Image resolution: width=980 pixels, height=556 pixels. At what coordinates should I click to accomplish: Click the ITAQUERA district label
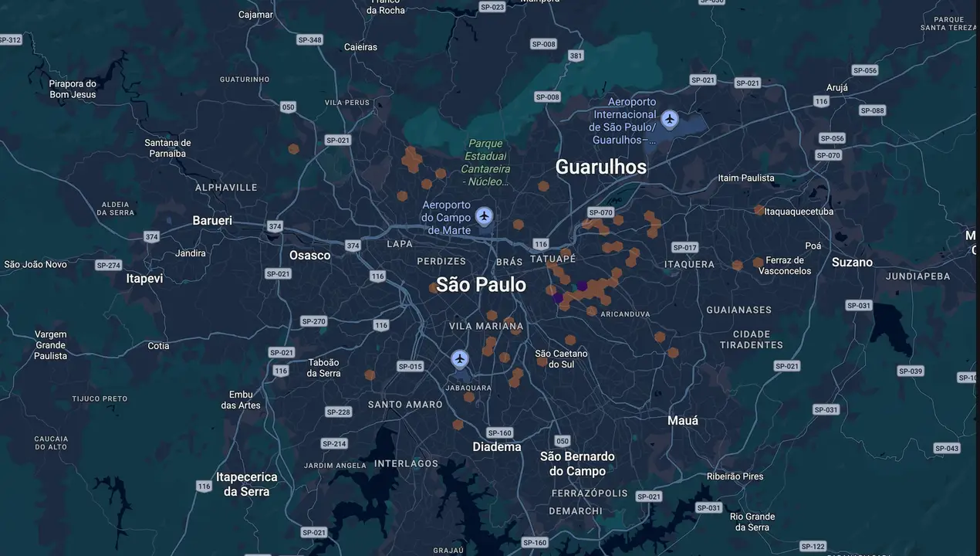689,264
